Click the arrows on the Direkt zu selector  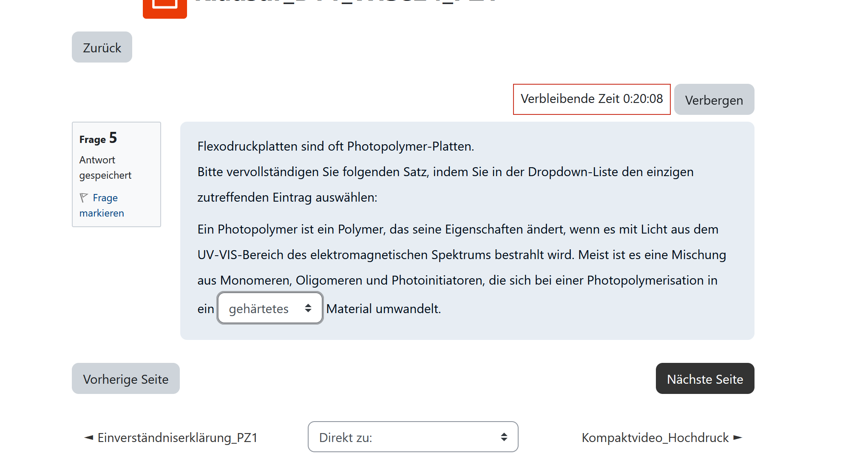504,437
